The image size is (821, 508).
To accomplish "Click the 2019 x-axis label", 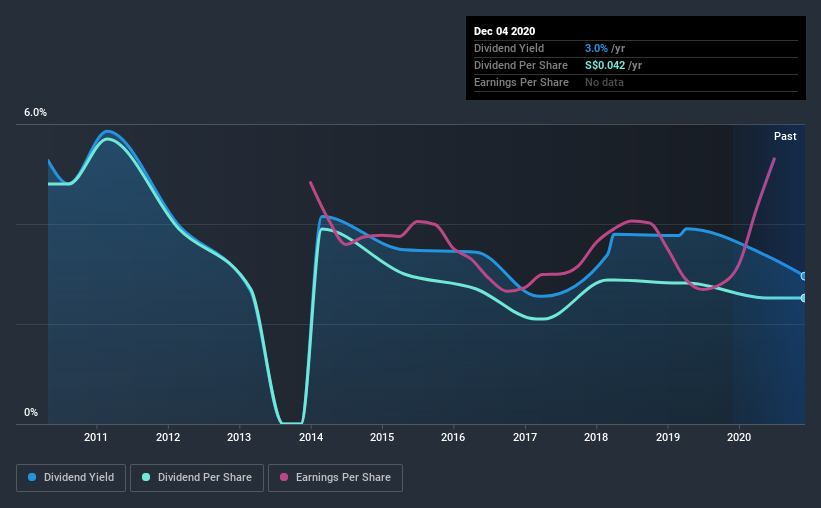I will point(668,437).
